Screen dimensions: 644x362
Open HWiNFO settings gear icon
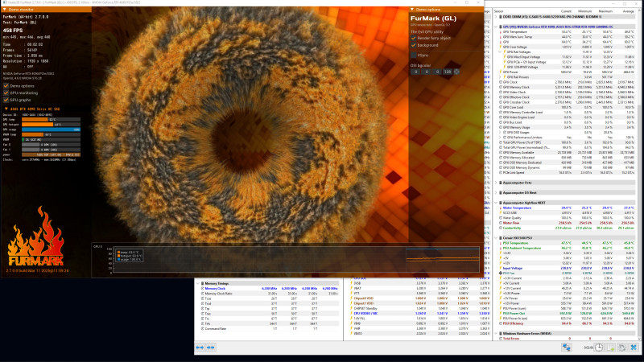[x=621, y=348]
